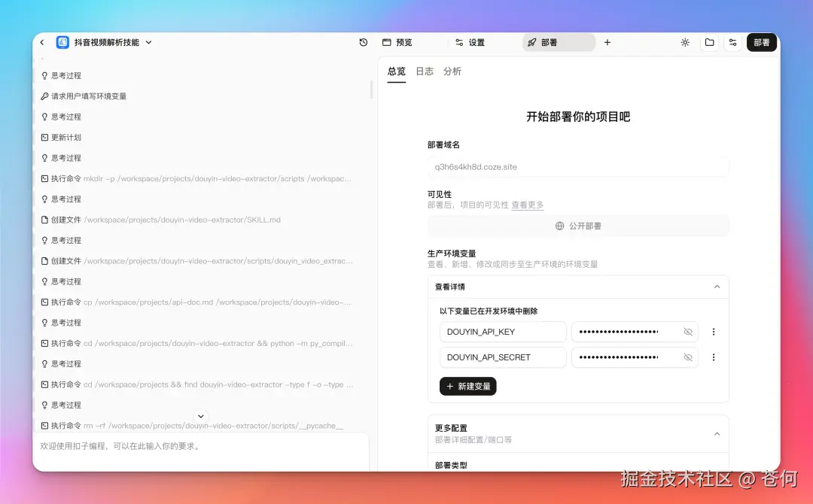Click the 查看更多 link under 可见性
This screenshot has height=504, width=813.
pos(527,205)
